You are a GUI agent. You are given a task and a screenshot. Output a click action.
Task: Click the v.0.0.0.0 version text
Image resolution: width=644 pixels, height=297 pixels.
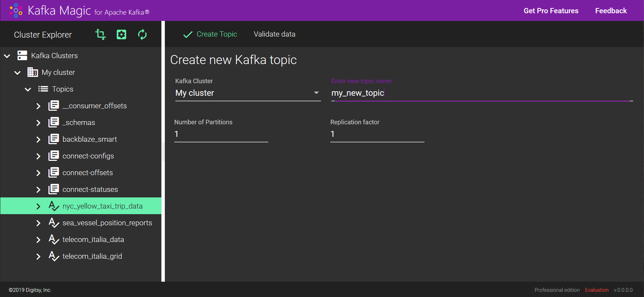(623, 290)
